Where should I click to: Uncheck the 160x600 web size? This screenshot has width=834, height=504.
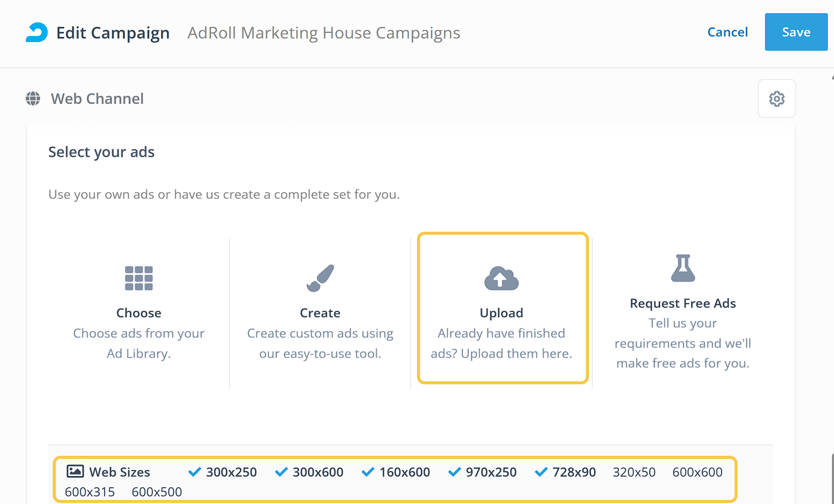[396, 472]
